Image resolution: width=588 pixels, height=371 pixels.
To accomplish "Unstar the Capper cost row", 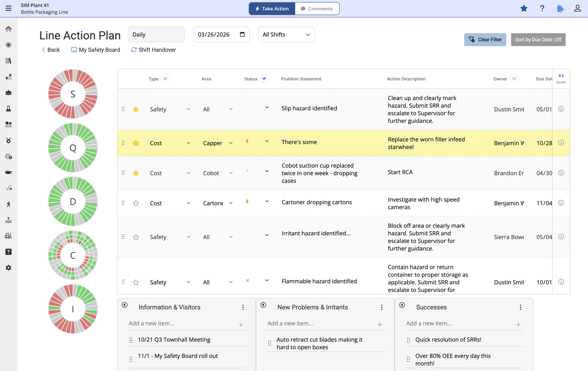I will coord(136,143).
